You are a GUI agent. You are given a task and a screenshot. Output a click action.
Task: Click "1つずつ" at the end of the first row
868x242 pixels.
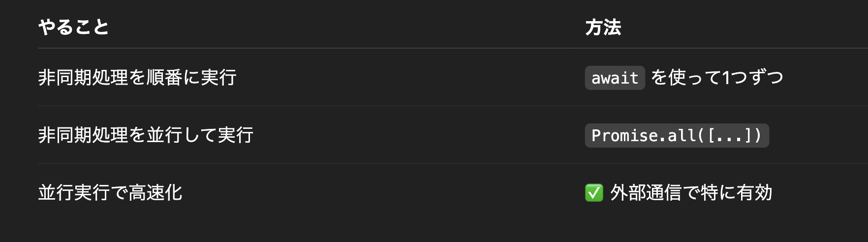[x=752, y=78]
